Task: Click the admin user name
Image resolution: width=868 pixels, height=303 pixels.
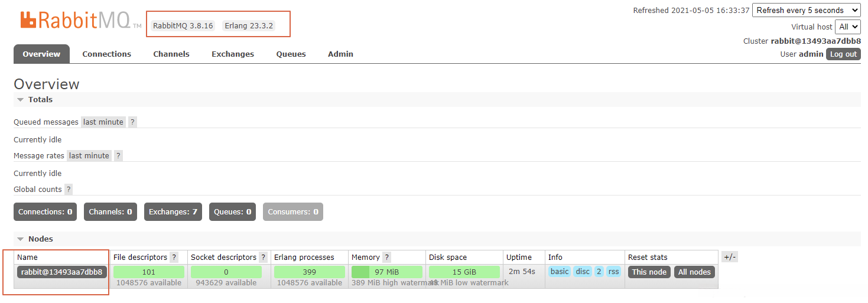Action: pyautogui.click(x=811, y=54)
